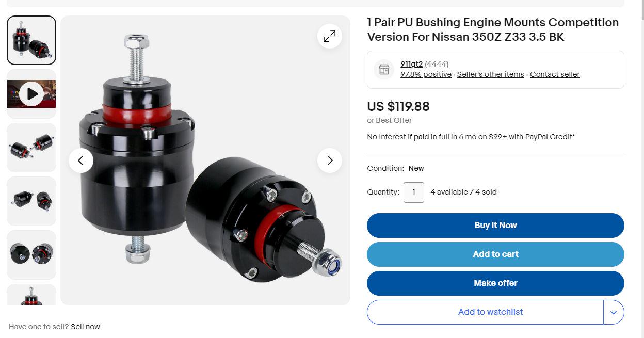Click Buy It Now
This screenshot has height=338, width=644.
tap(495, 225)
